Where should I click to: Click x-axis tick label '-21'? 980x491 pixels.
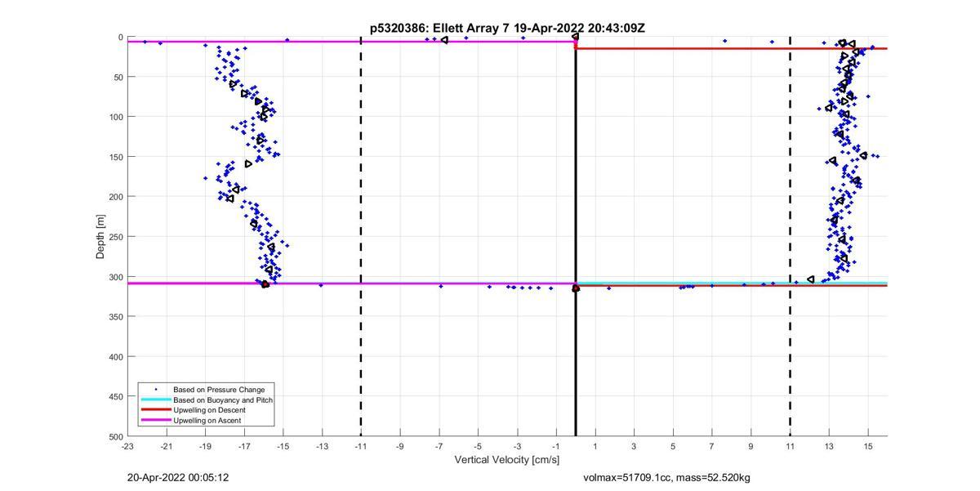[167, 446]
